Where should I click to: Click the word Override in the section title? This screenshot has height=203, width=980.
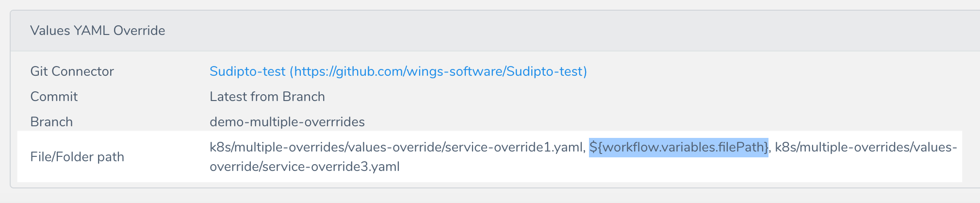[x=139, y=31]
